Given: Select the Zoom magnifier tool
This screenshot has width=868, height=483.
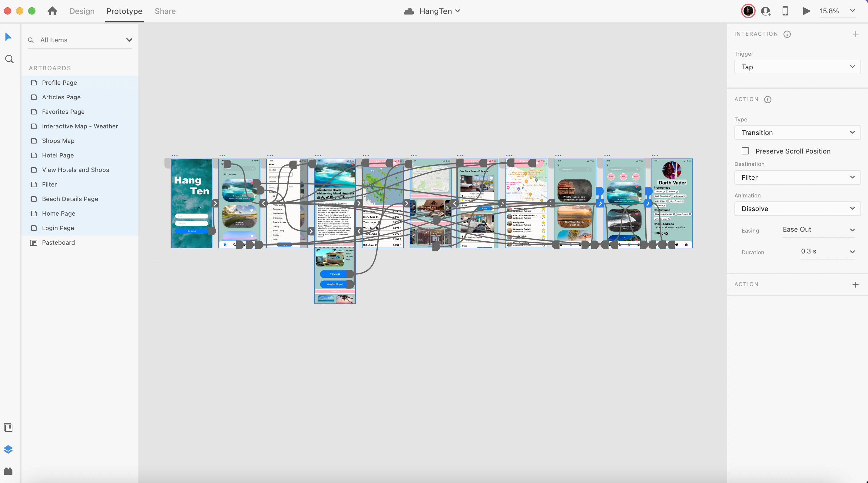Looking at the screenshot, I should click(9, 59).
